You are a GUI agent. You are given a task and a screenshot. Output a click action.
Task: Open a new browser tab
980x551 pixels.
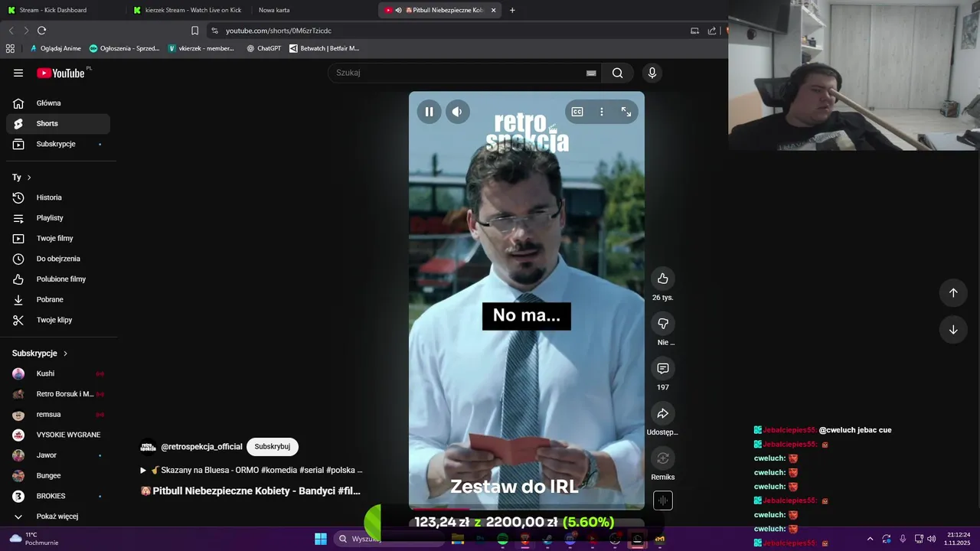tap(512, 10)
